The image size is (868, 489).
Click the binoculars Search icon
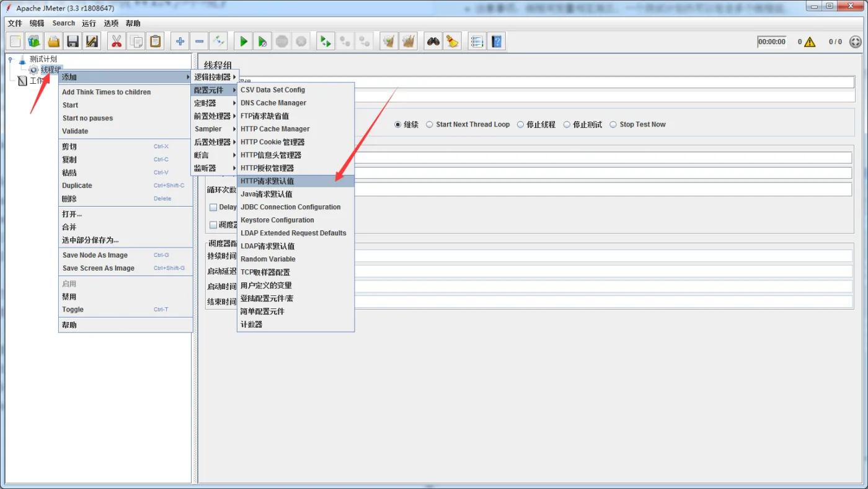point(433,42)
